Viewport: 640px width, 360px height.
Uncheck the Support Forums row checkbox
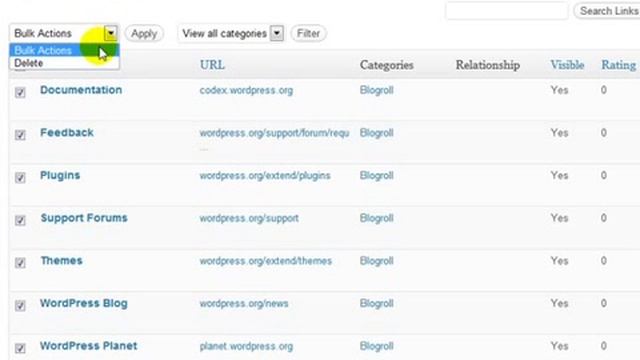tap(20, 220)
